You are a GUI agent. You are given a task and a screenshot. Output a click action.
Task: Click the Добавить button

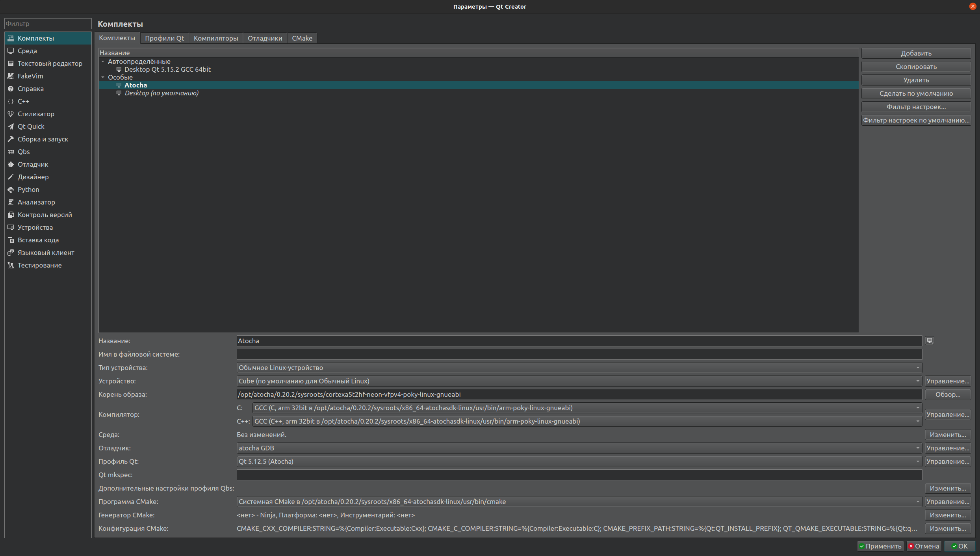point(916,53)
